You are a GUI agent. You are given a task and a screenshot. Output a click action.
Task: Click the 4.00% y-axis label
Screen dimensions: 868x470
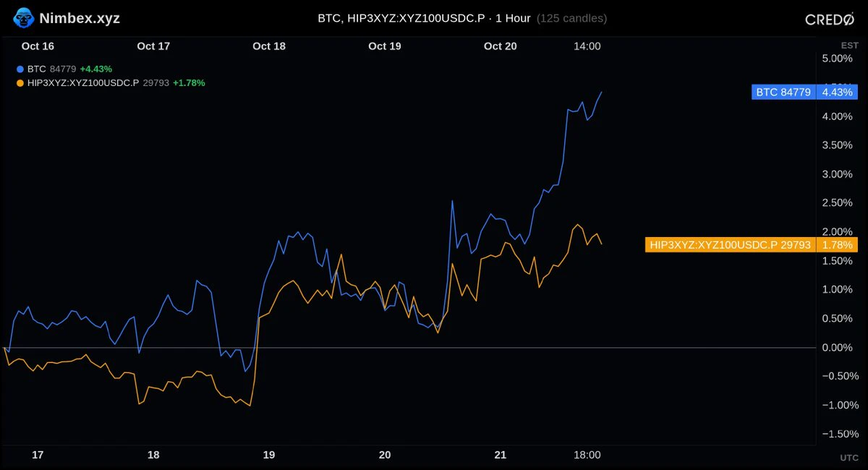(x=838, y=116)
